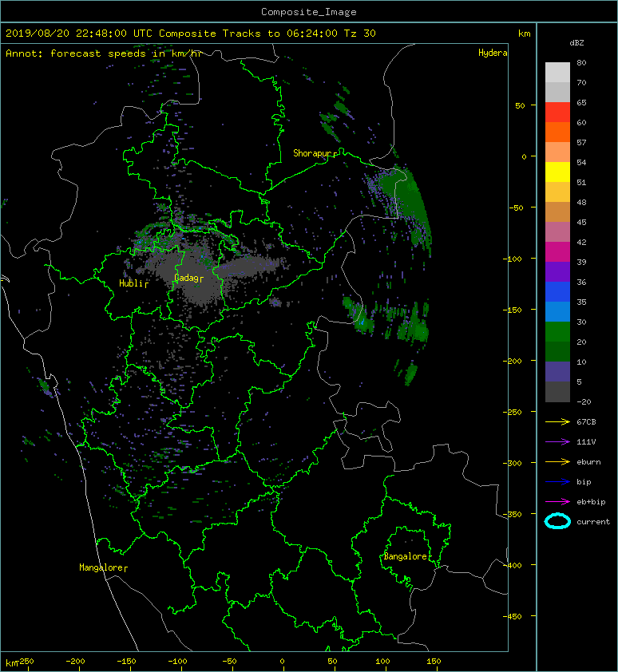Image resolution: width=618 pixels, height=672 pixels.
Task: Pick the light orange 57–54 dBZ swatch
Action: pyautogui.click(x=557, y=152)
